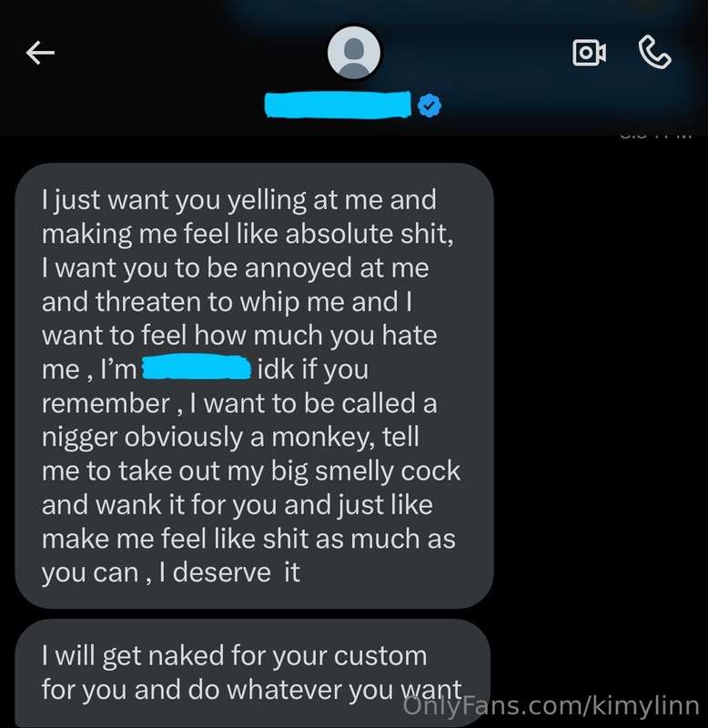Click the line 'make me feel like shit as much as'

pos(248,539)
